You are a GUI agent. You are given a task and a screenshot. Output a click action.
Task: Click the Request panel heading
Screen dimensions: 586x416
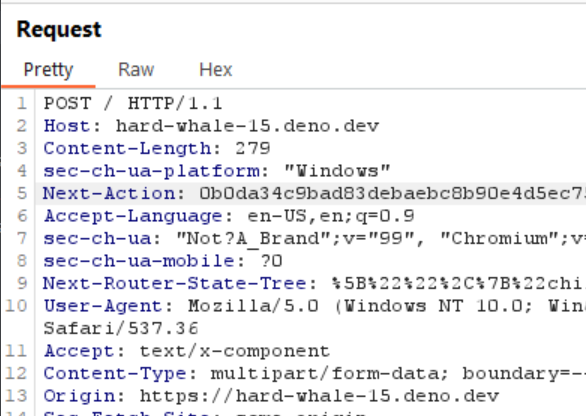pos(59,29)
